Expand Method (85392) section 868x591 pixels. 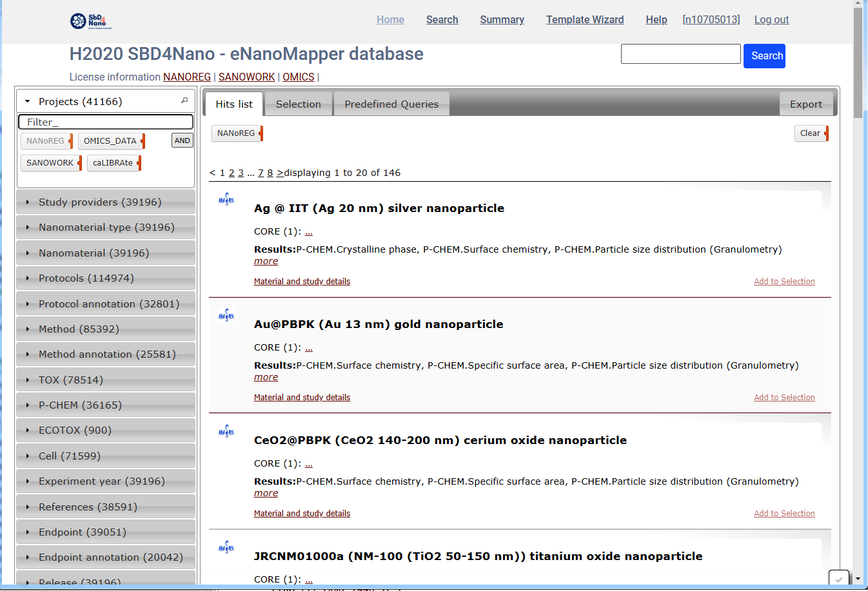[x=106, y=329]
